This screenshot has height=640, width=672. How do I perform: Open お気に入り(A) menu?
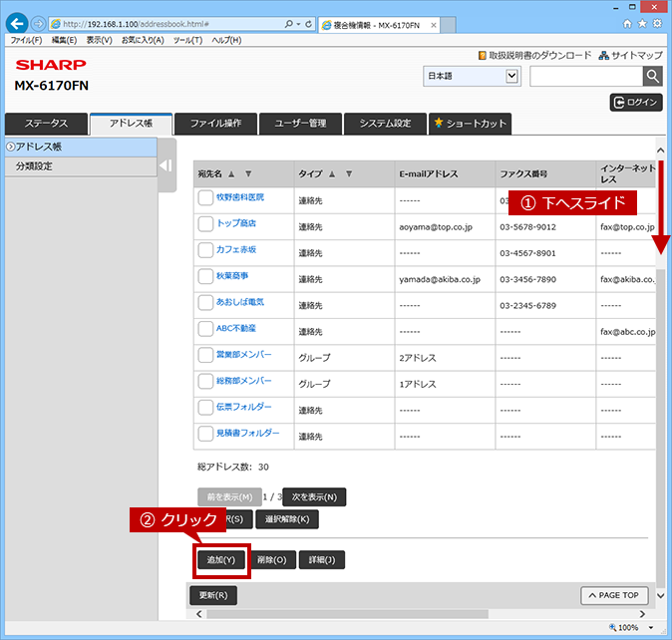tap(143, 40)
